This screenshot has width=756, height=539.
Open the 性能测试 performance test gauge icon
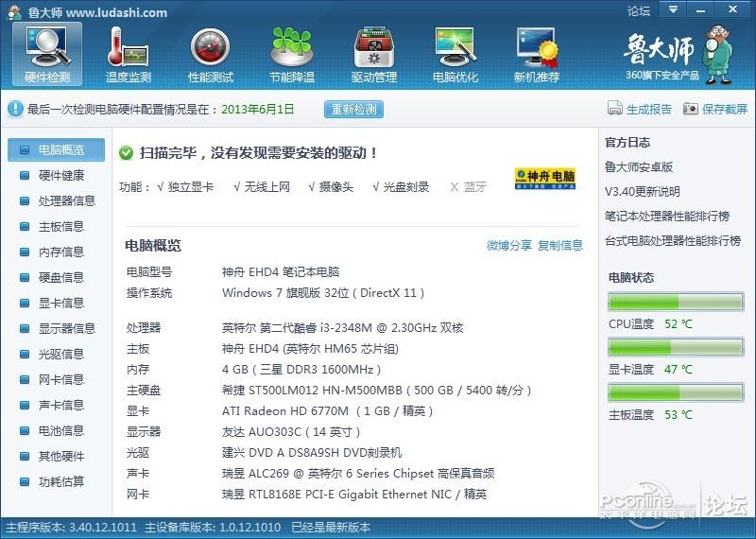coord(210,54)
